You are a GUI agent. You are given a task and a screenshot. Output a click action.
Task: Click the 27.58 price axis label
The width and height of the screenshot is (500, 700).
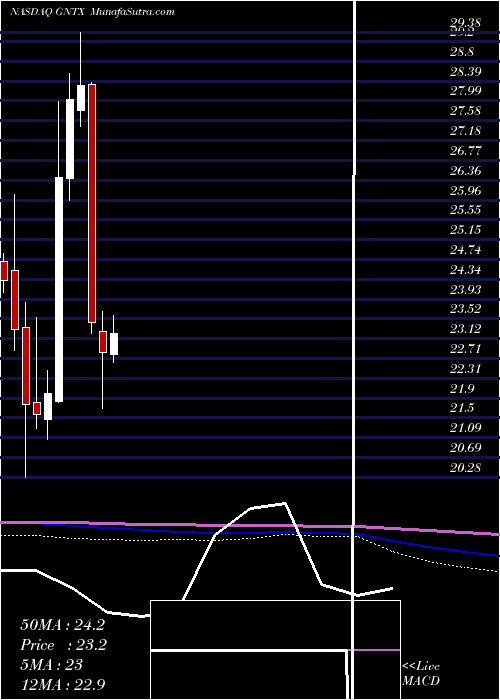tap(466, 111)
